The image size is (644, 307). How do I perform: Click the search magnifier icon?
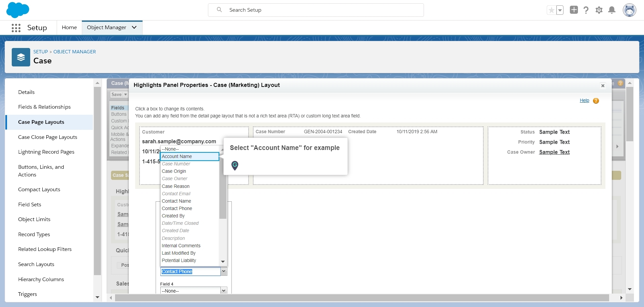(x=219, y=10)
